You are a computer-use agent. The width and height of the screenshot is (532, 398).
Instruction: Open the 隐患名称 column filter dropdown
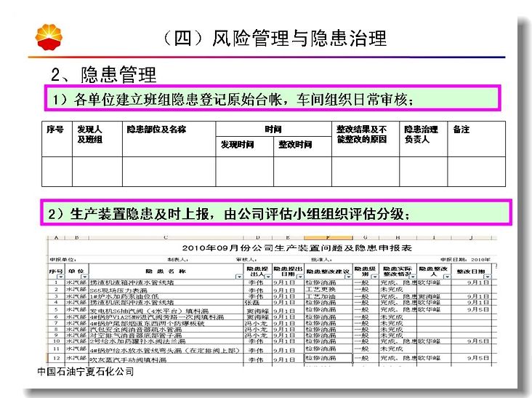pyautogui.click(x=239, y=276)
